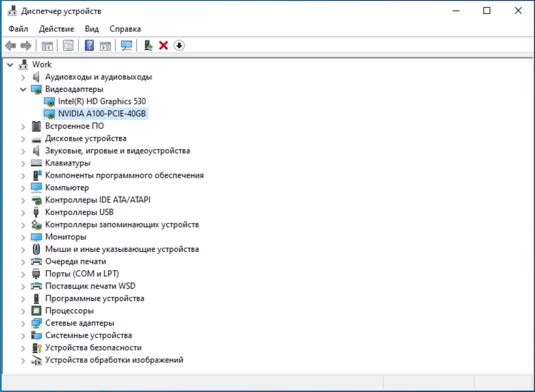535x392 pixels.
Task: Expand the Системные устройства category
Action: pos(23,336)
